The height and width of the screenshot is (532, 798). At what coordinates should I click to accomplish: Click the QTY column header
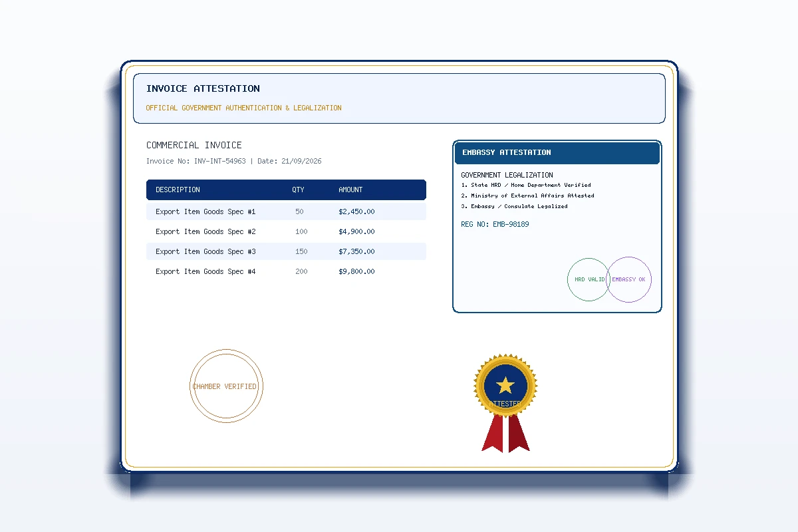pos(298,190)
